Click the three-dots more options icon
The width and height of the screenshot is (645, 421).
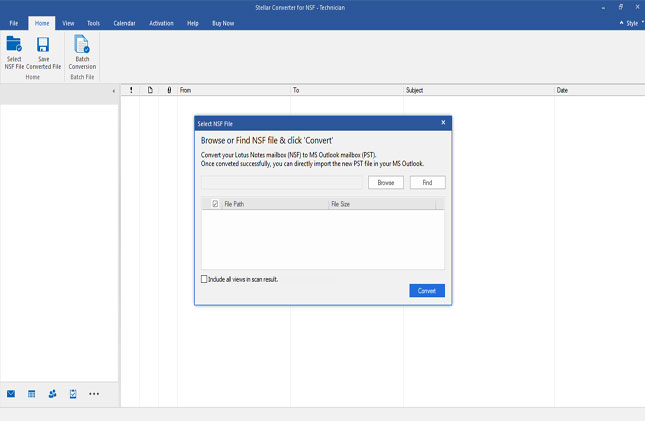tap(94, 394)
